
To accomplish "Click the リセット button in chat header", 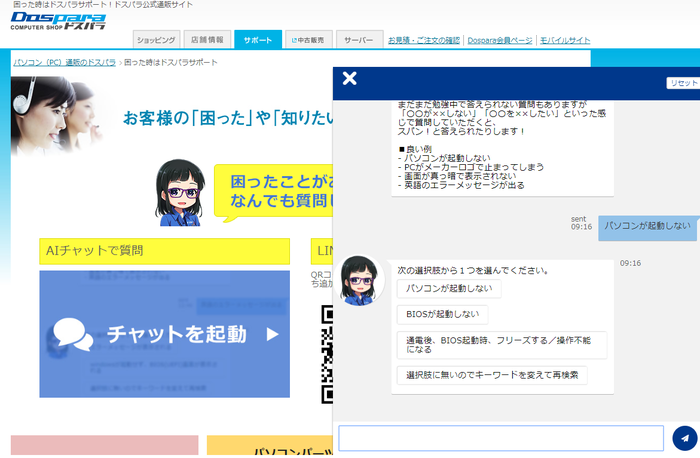I will click(x=683, y=83).
